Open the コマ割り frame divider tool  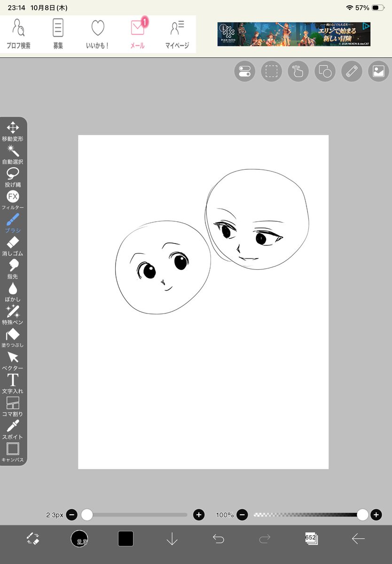point(13,406)
